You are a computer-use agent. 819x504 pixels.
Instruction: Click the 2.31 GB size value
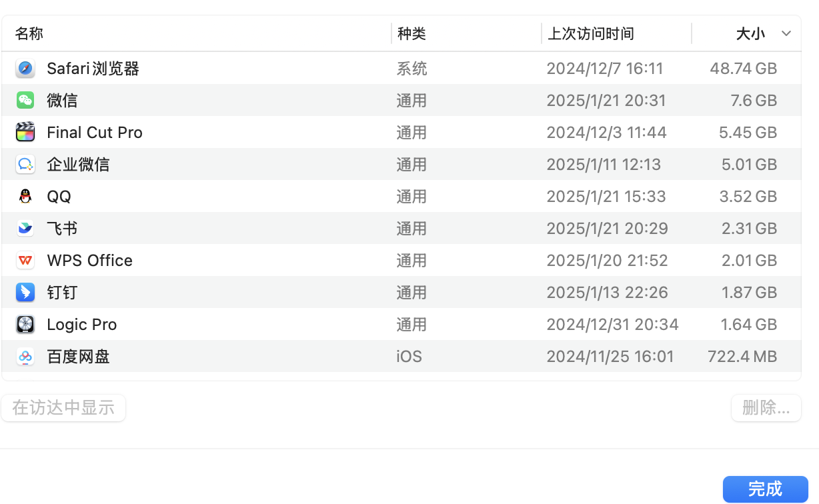749,229
